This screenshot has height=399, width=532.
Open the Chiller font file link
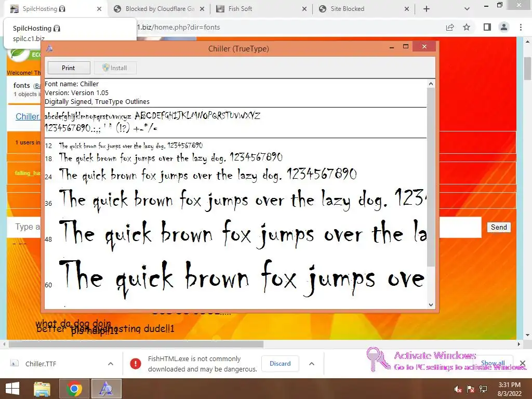coord(28,117)
